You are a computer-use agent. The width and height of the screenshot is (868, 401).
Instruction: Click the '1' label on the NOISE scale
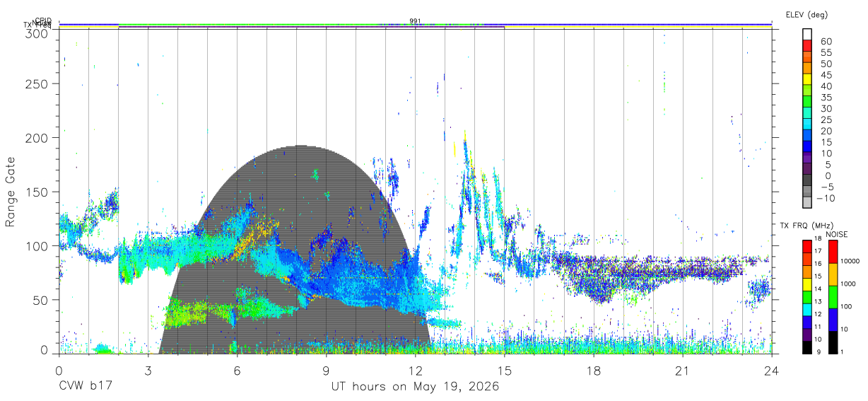pos(842,351)
